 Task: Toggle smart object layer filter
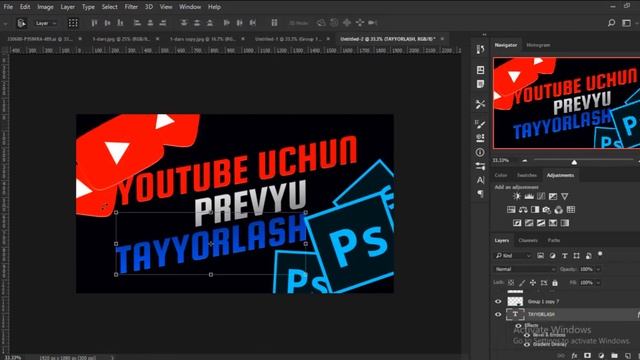point(589,256)
